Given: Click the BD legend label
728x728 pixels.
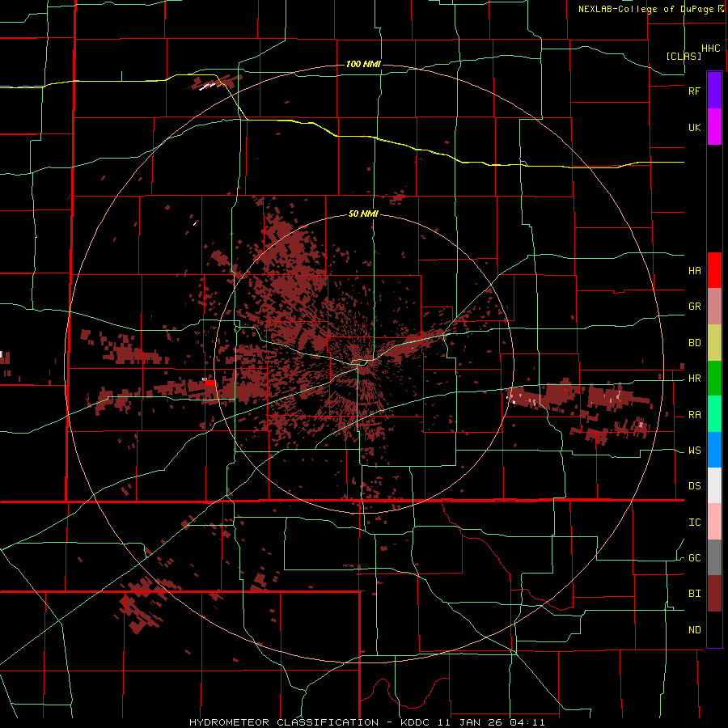Looking at the screenshot, I should pos(694,343).
